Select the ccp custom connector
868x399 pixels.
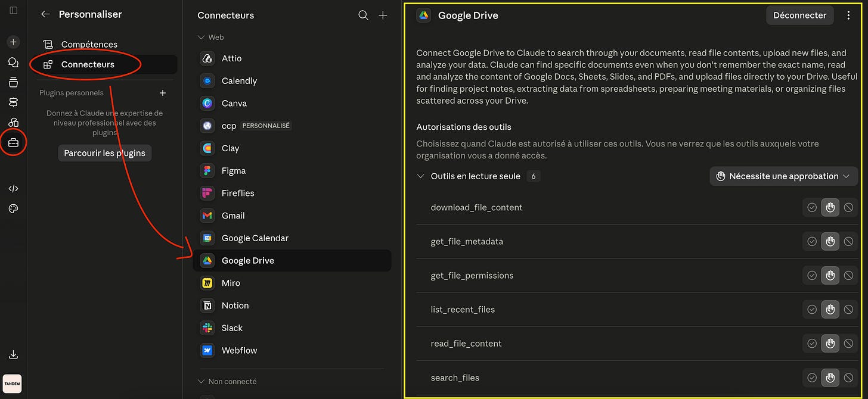292,126
